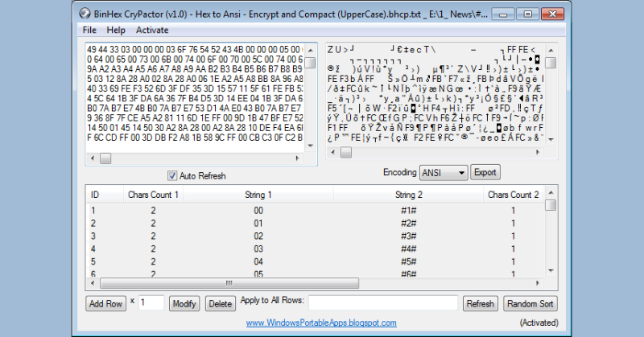Select String 1 cell '00'
The width and height of the screenshot is (644, 337).
point(258,211)
